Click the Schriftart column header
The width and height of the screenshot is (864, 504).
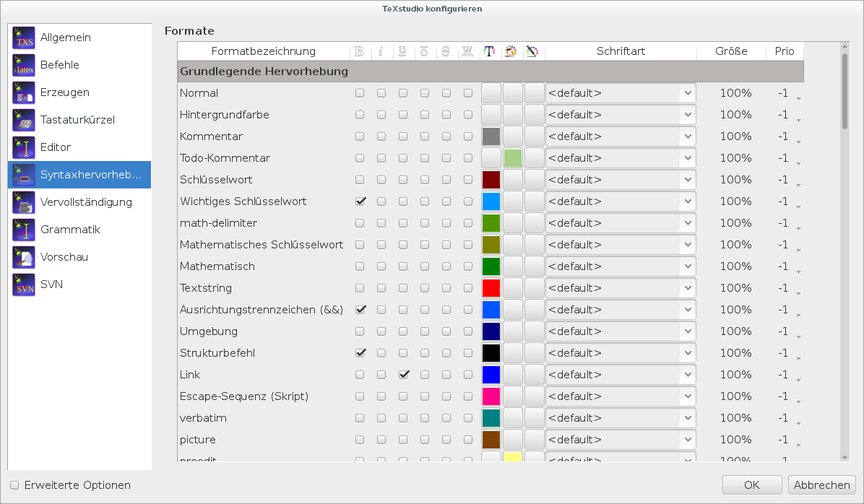tap(621, 51)
